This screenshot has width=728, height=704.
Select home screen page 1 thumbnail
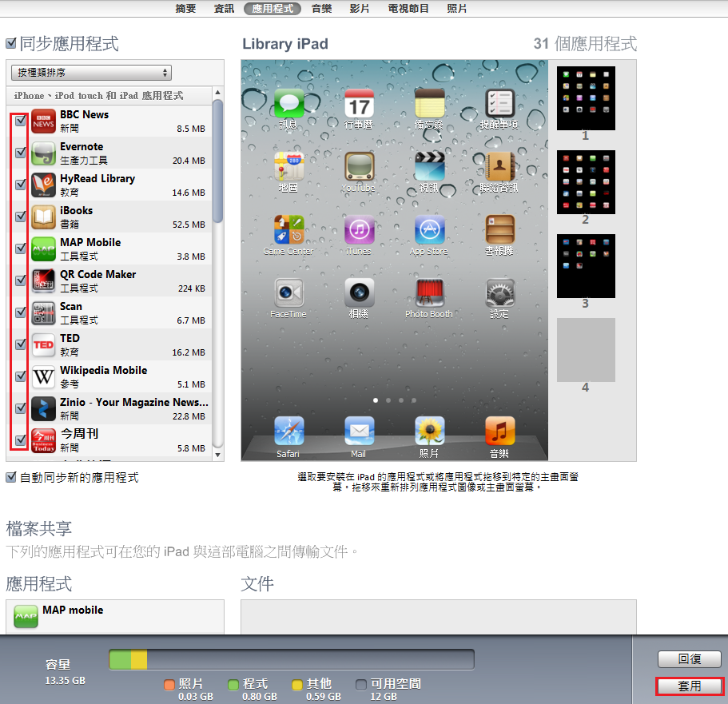coord(586,98)
